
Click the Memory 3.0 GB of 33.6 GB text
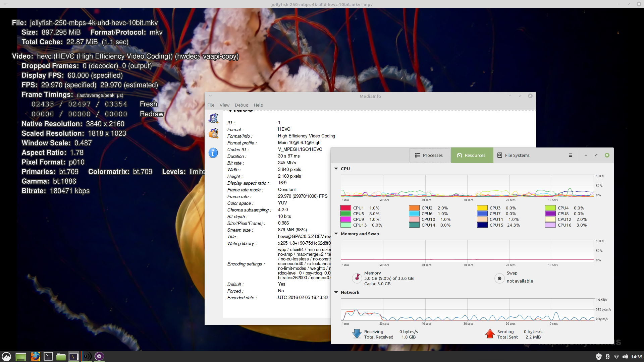click(389, 279)
